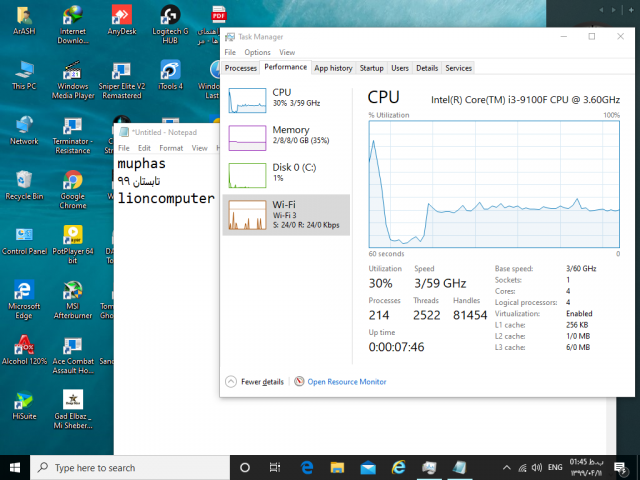Viewport: 640px width, 480px height.
Task: Select the AnyDesk desktop shortcut
Action: coord(122,20)
